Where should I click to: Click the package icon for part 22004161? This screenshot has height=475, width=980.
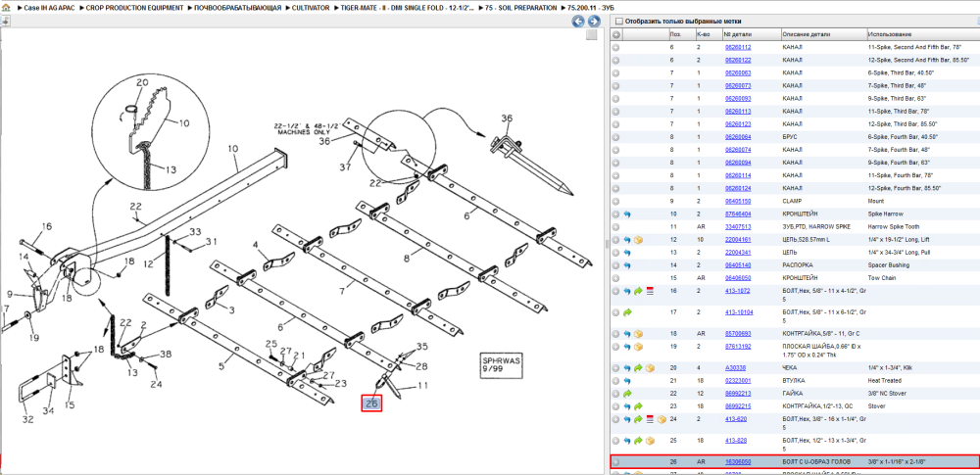(638, 240)
